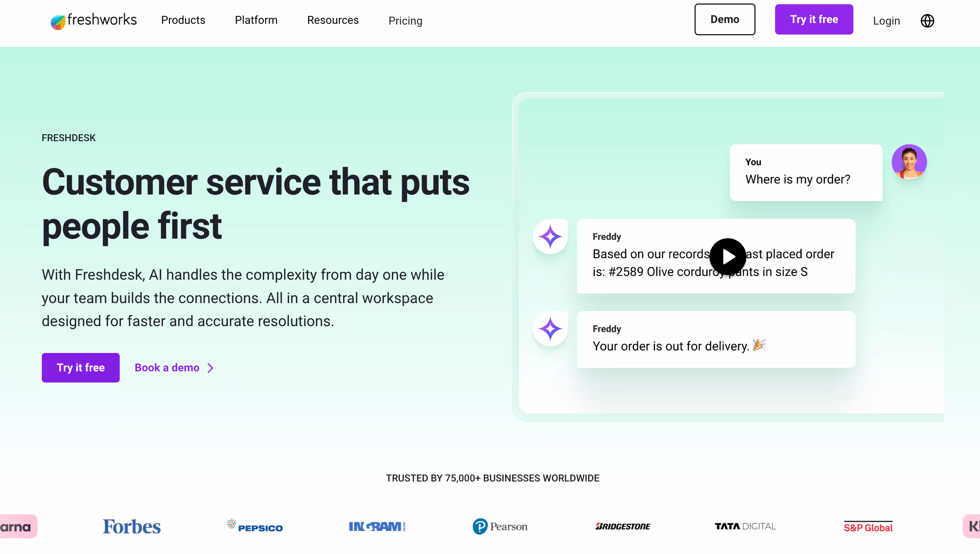Click the Login link
The width and height of the screenshot is (980, 554).
point(886,21)
